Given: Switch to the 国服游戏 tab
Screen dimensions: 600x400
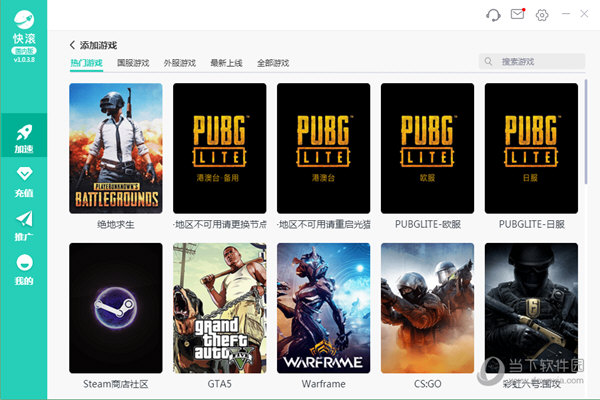Looking at the screenshot, I should pos(132,63).
